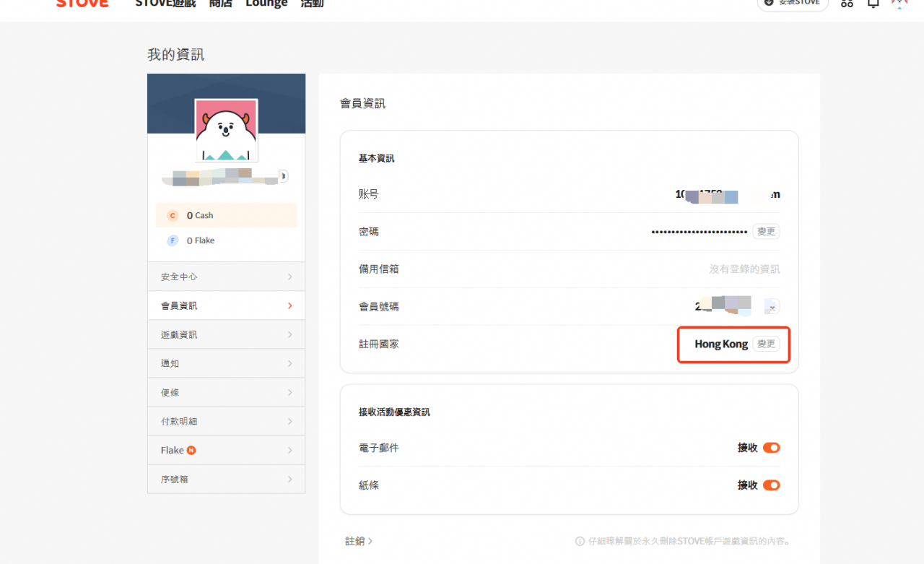Expand the 付款明細 sidebar entry

(226, 420)
